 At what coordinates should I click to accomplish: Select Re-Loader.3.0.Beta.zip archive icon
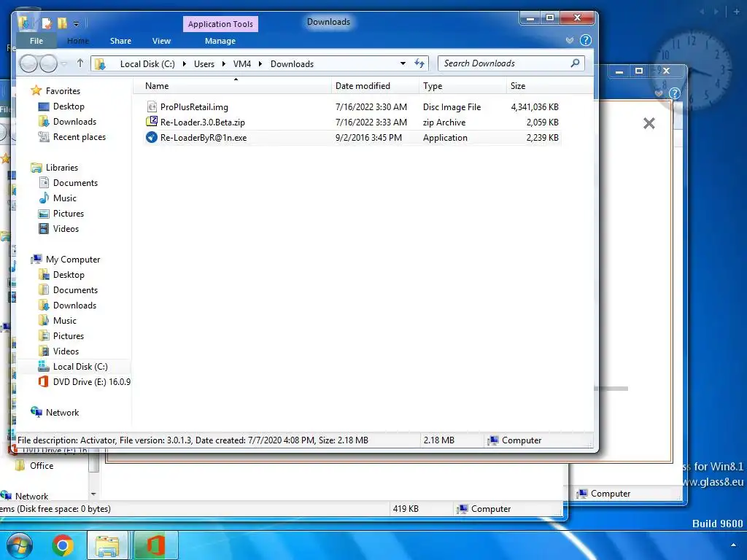tap(152, 122)
